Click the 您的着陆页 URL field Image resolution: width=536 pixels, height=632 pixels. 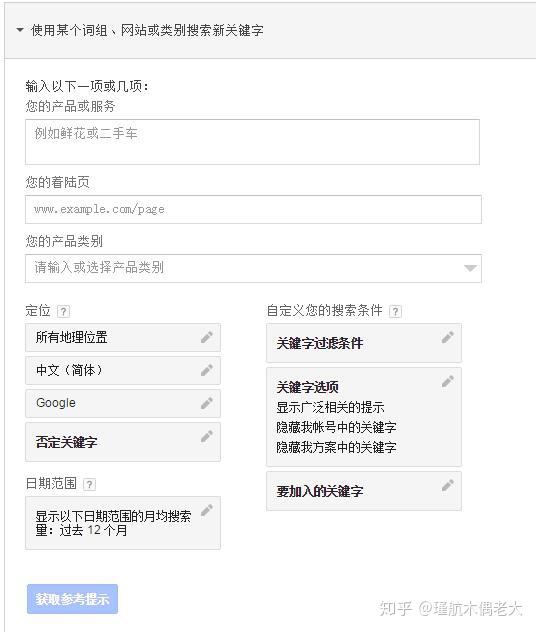click(253, 209)
